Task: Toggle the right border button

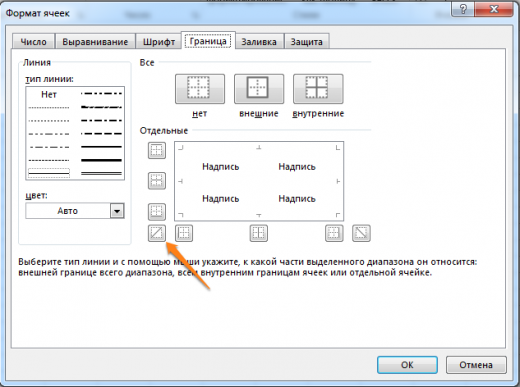Action: coord(334,233)
